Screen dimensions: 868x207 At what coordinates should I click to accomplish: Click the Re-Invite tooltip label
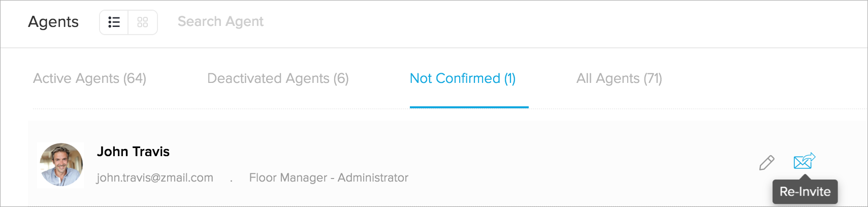click(805, 192)
